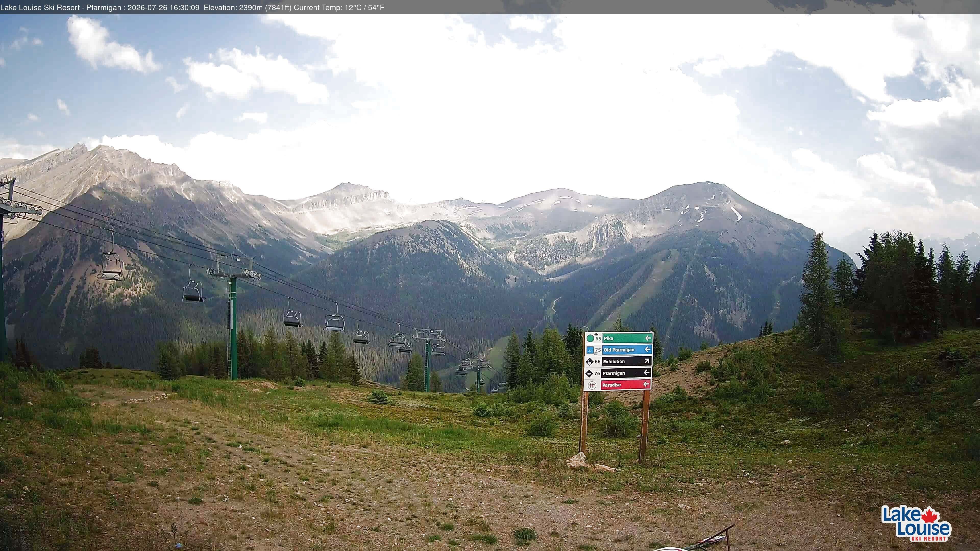
Task: Click trail number '66' on the sign
Action: 598,362
